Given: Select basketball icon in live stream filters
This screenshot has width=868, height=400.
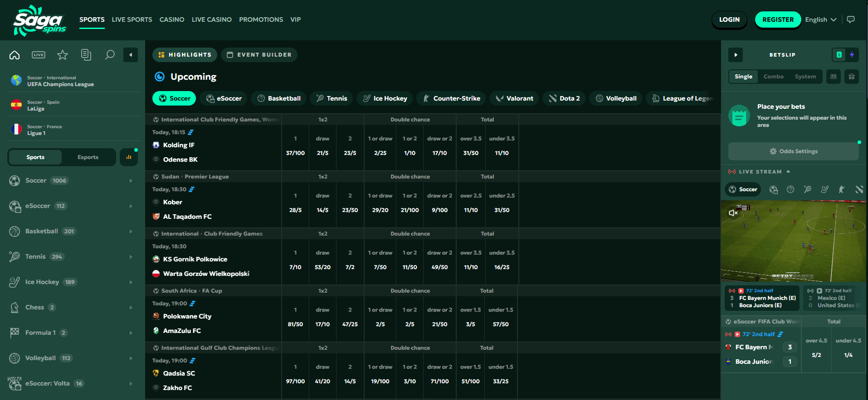Looking at the screenshot, I should 790,189.
